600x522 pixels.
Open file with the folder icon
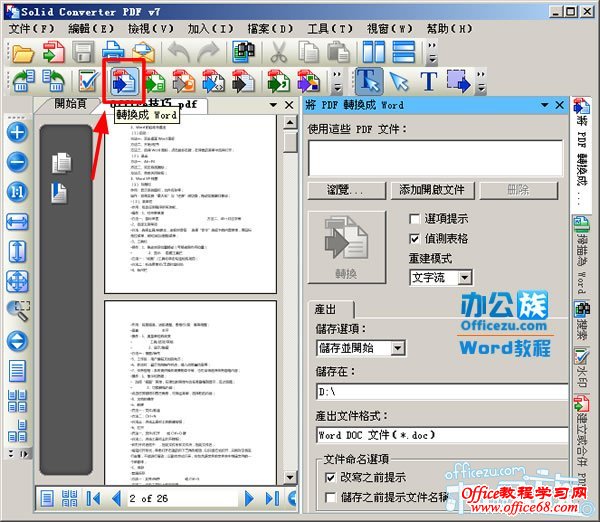[23, 52]
